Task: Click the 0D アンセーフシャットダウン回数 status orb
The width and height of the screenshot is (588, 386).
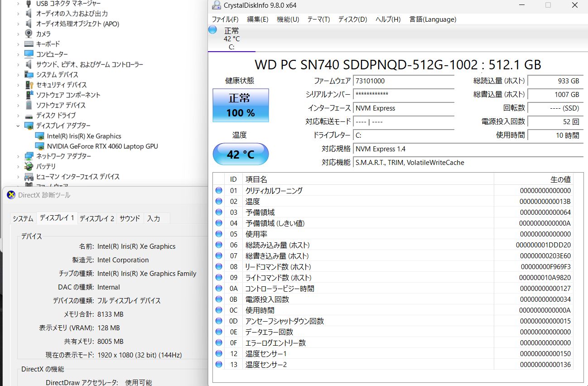Action: click(x=219, y=321)
